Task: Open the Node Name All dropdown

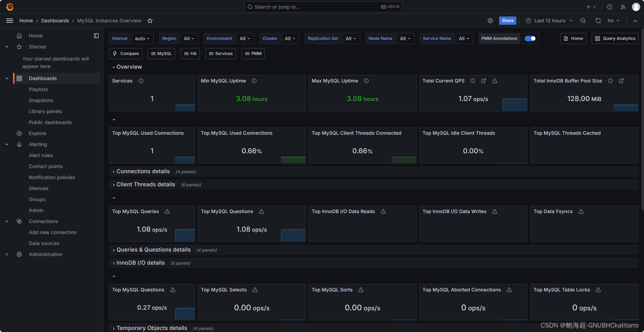Action: point(406,38)
